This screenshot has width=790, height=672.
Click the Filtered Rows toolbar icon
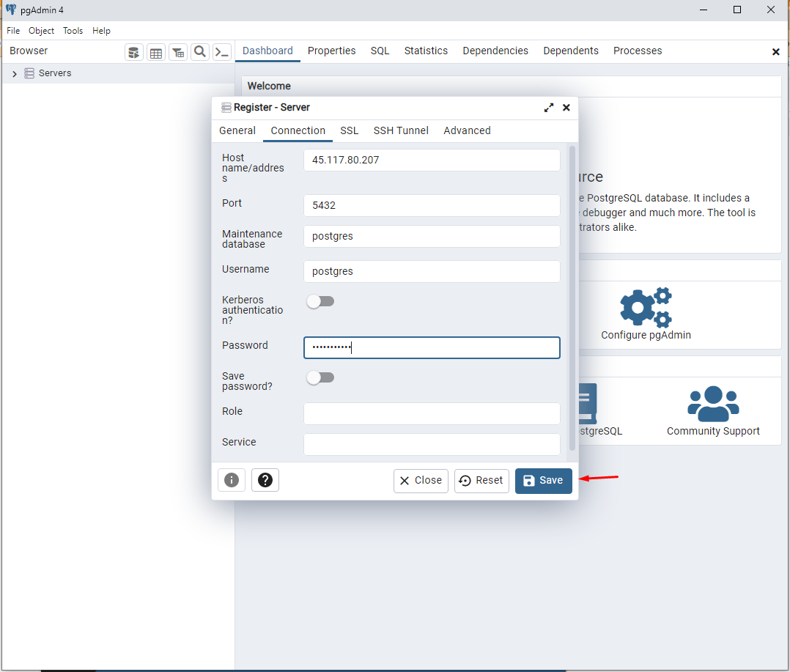[178, 52]
